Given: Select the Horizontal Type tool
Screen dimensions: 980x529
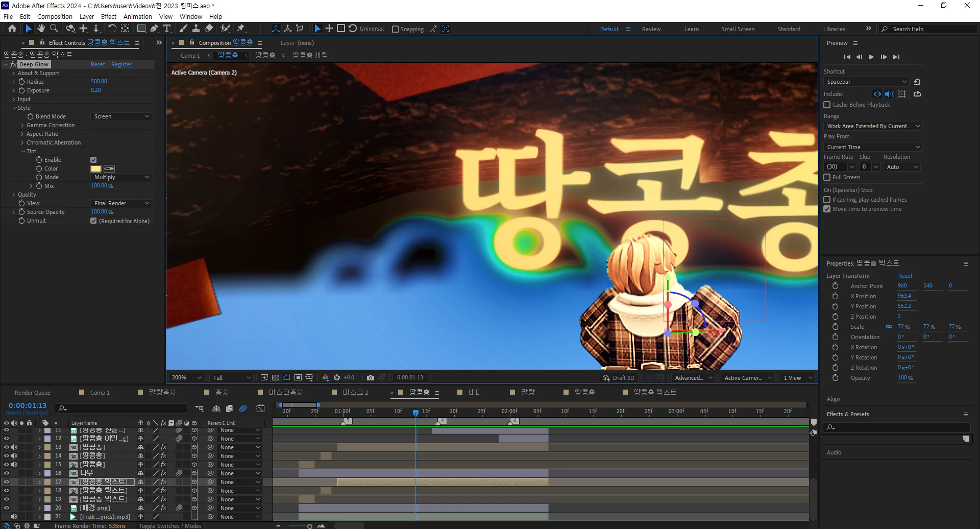Looking at the screenshot, I should (167, 29).
